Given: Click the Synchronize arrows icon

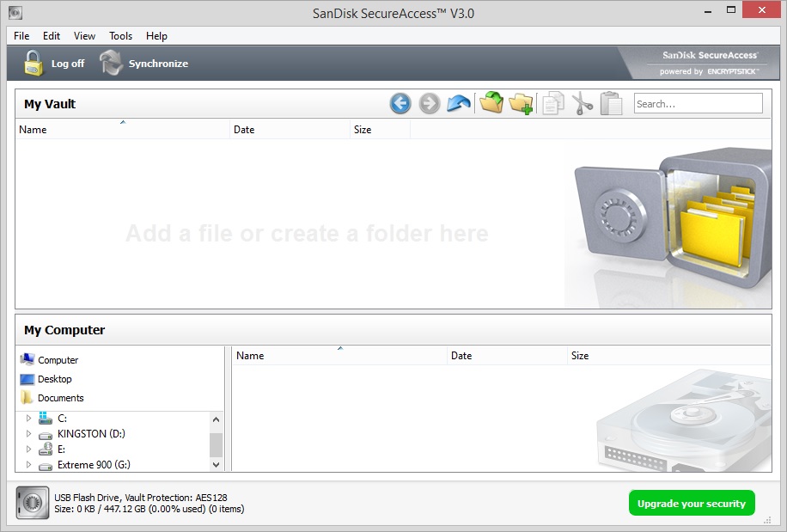Looking at the screenshot, I should tap(111, 64).
